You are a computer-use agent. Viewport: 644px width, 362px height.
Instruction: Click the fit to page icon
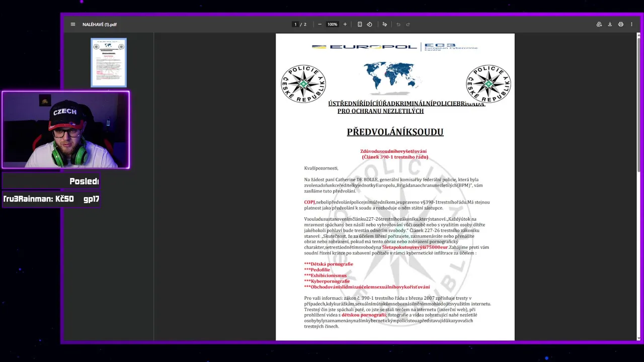tap(360, 24)
